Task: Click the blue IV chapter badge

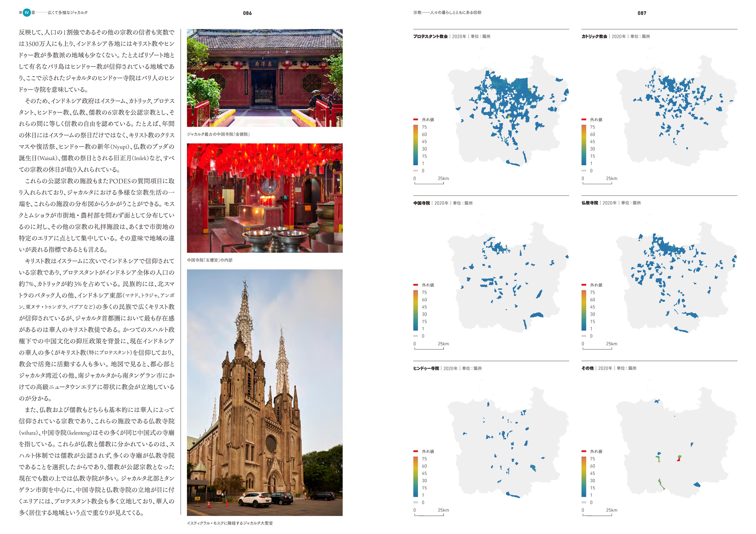Action: click(27, 12)
